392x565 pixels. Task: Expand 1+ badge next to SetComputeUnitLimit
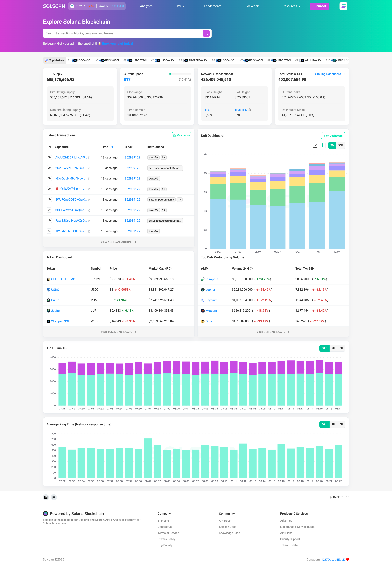(180, 200)
